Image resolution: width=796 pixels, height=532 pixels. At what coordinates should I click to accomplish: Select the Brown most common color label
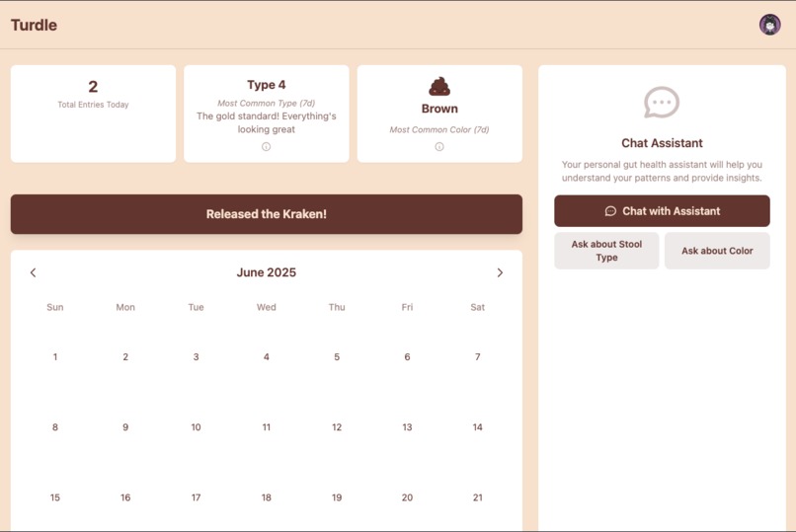coord(439,109)
